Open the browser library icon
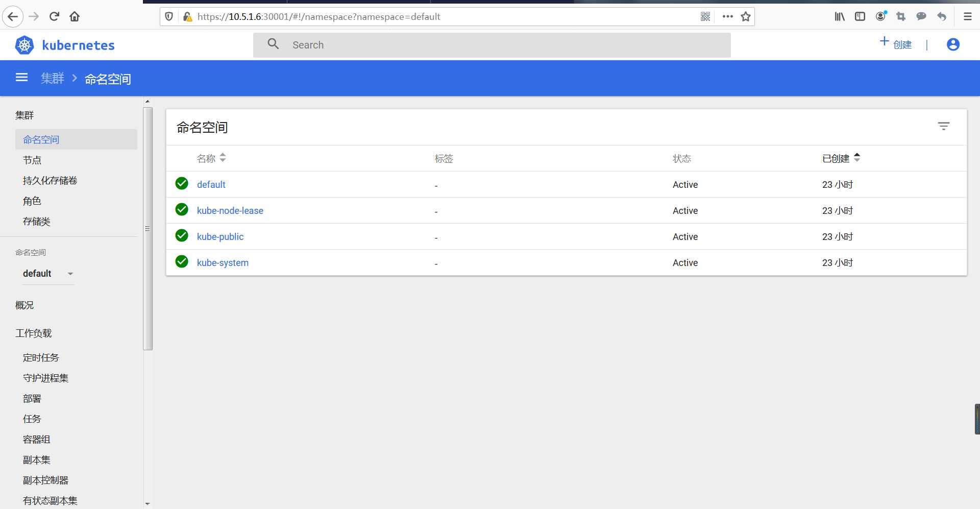 point(840,16)
